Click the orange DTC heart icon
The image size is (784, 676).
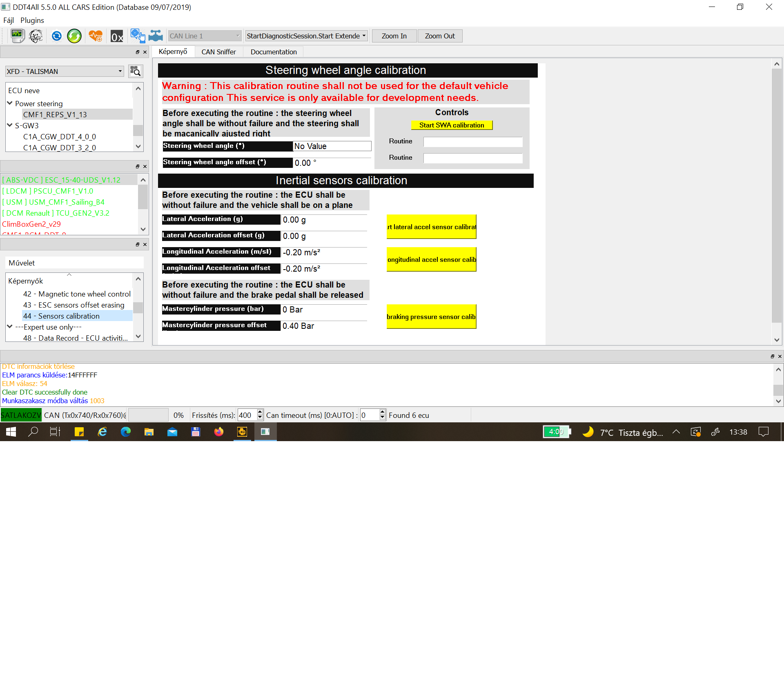coord(95,36)
